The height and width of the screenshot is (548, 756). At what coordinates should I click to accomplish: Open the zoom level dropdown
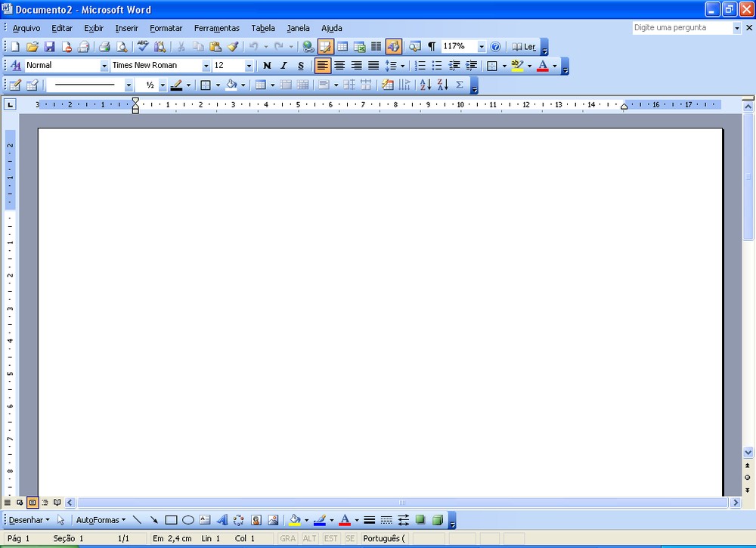482,46
